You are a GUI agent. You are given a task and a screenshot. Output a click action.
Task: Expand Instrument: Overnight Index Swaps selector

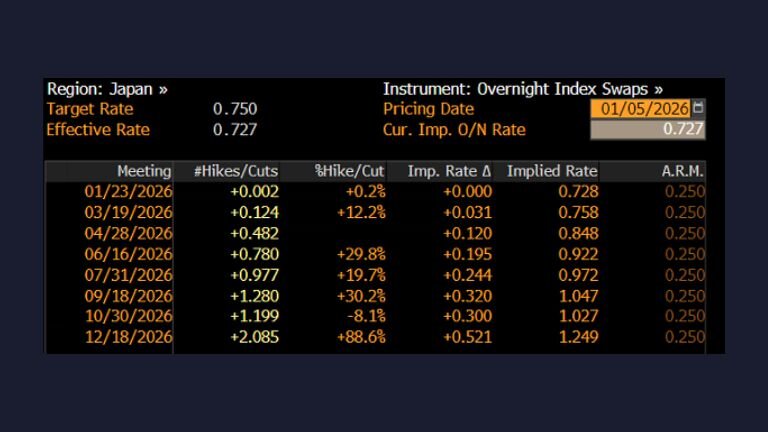523,89
